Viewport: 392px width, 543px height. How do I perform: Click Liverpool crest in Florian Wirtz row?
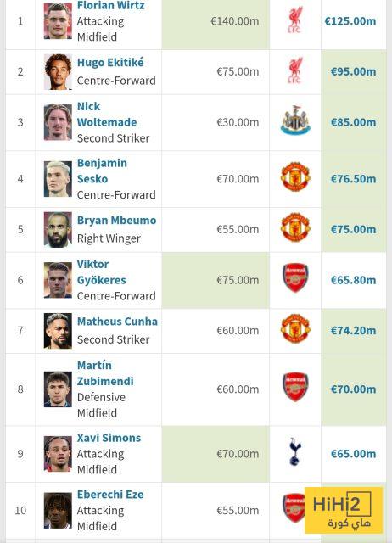pos(294,20)
